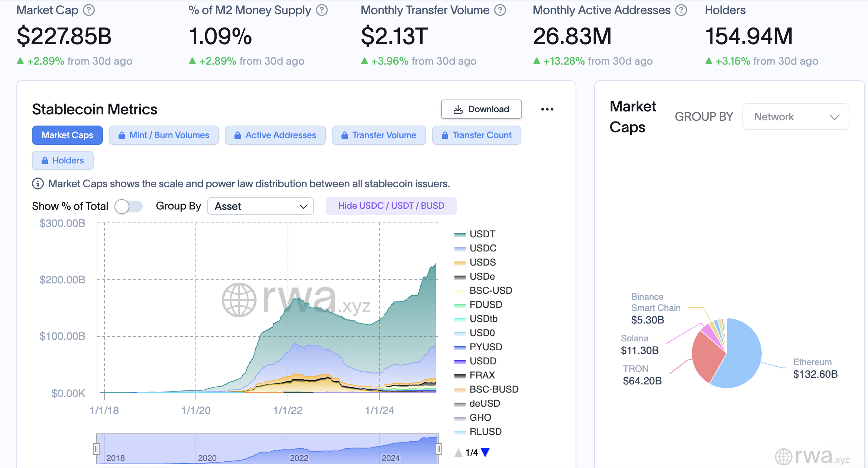The height and width of the screenshot is (468, 868).
Task: Click Hide USDC / USDT / BUSD button
Action: tap(391, 206)
